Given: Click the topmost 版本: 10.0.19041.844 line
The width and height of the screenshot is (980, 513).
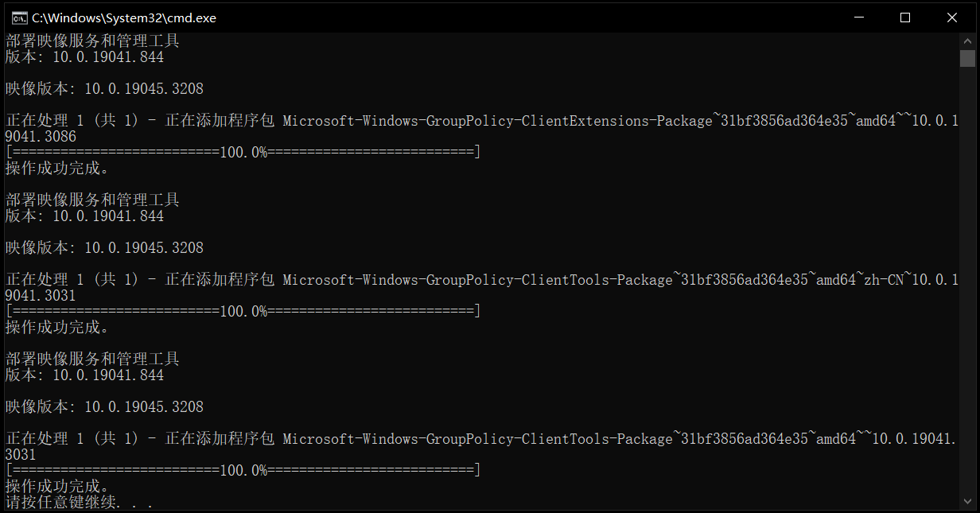Looking at the screenshot, I should point(84,57).
